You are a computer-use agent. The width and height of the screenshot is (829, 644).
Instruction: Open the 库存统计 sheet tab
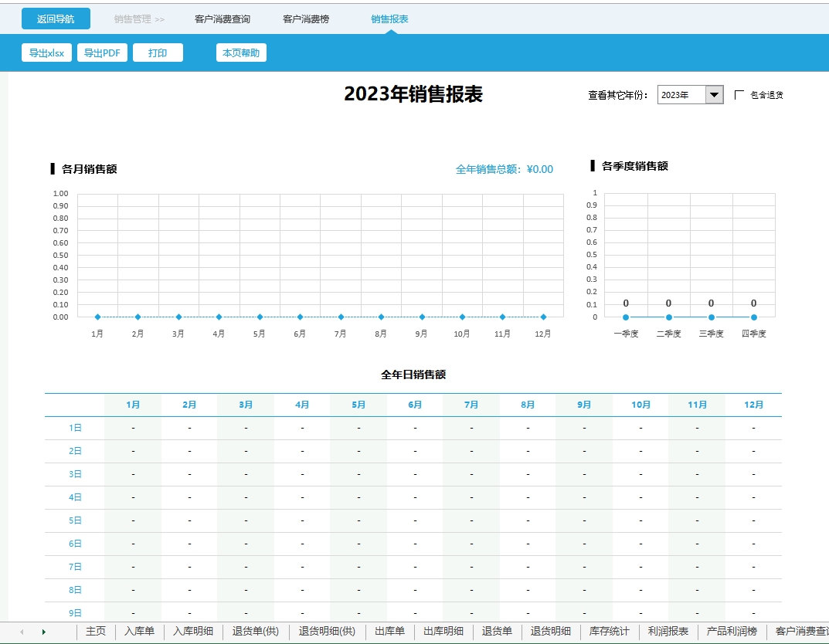pyautogui.click(x=610, y=632)
